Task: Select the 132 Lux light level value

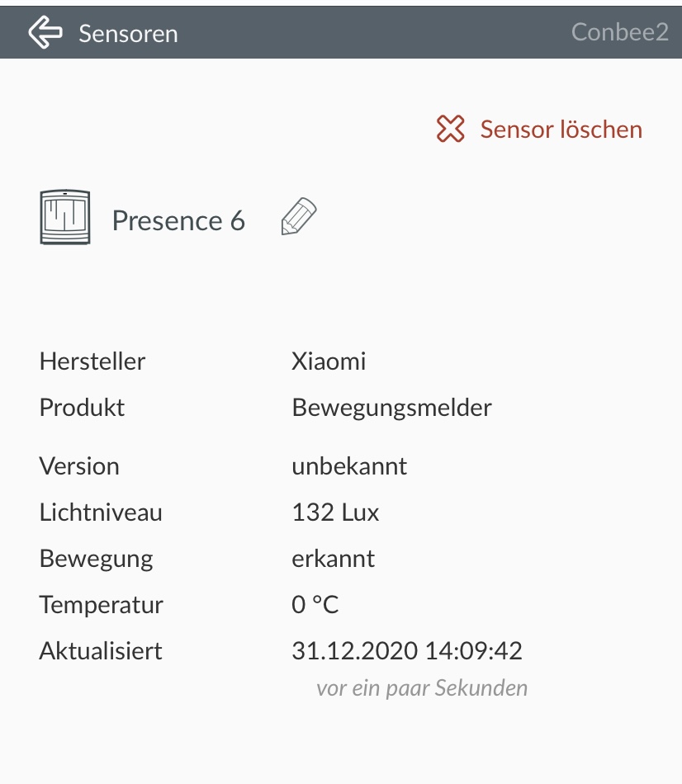Action: 335,512
